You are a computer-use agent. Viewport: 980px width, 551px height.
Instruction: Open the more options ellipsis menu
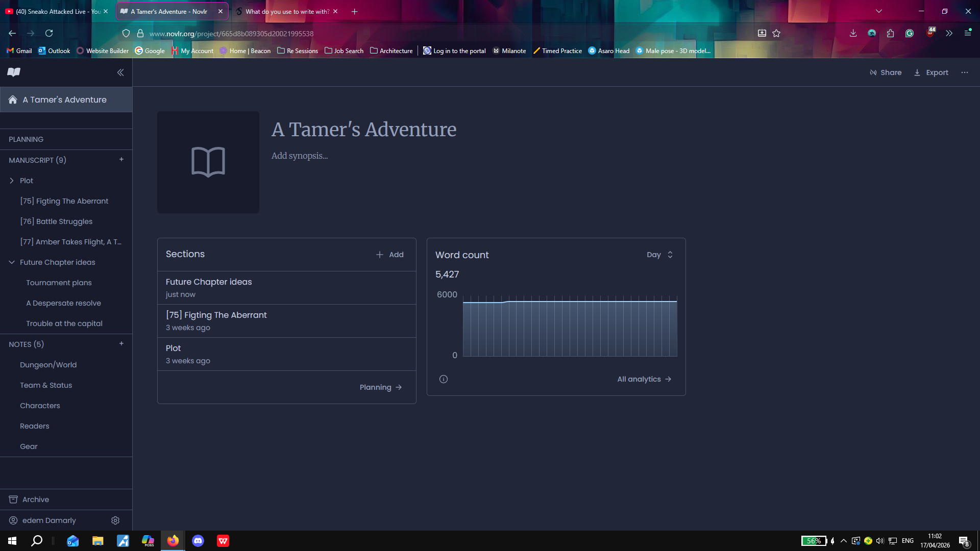[964, 72]
